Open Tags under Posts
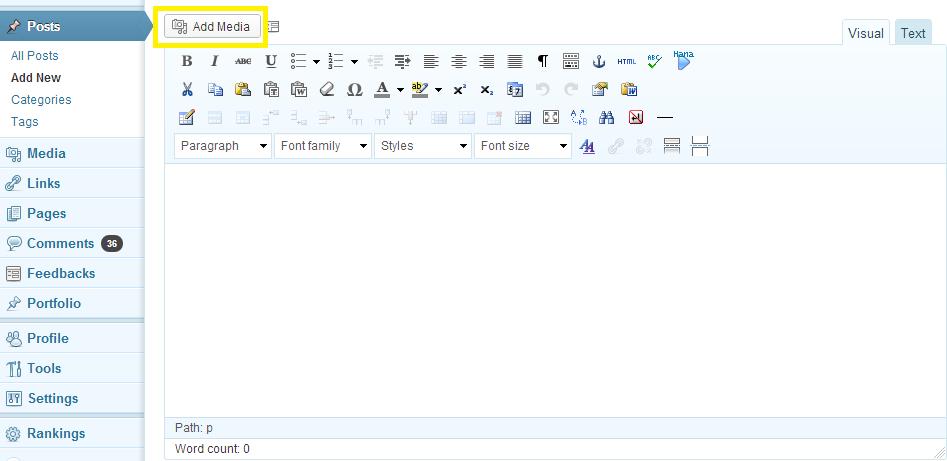Viewport: 947px width, 461px height. (24, 121)
